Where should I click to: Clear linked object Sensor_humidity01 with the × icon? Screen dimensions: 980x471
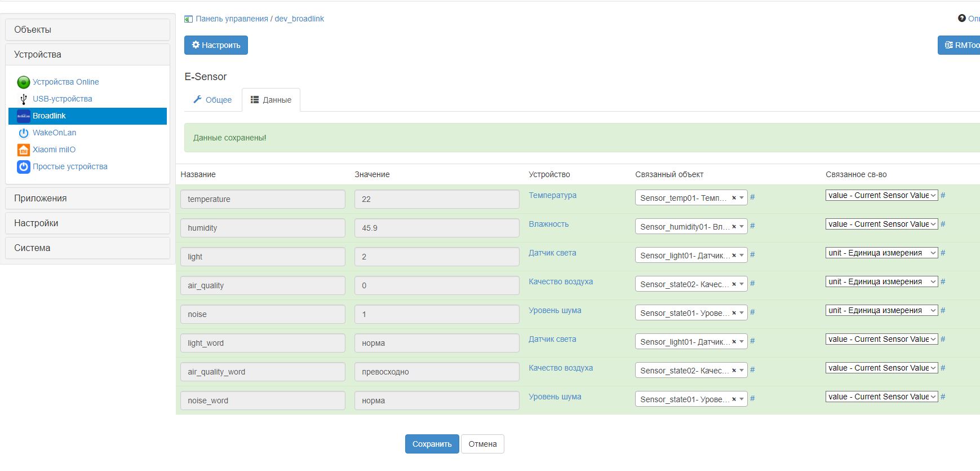(734, 227)
